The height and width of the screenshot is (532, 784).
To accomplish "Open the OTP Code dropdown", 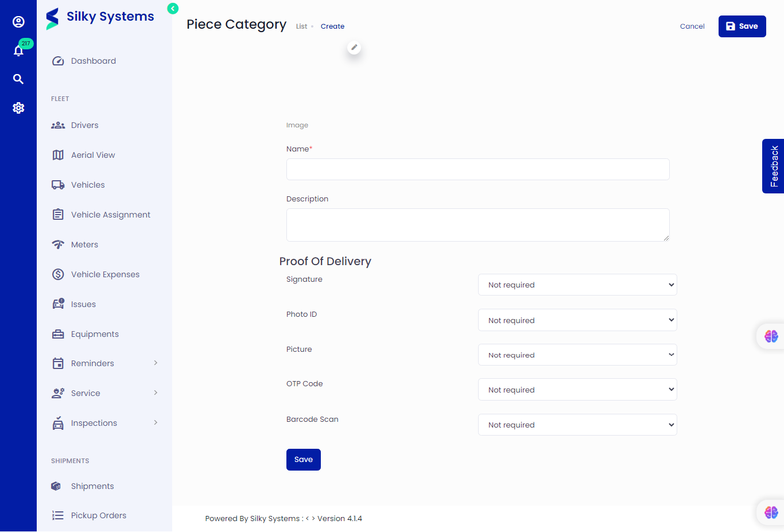I will coord(577,389).
